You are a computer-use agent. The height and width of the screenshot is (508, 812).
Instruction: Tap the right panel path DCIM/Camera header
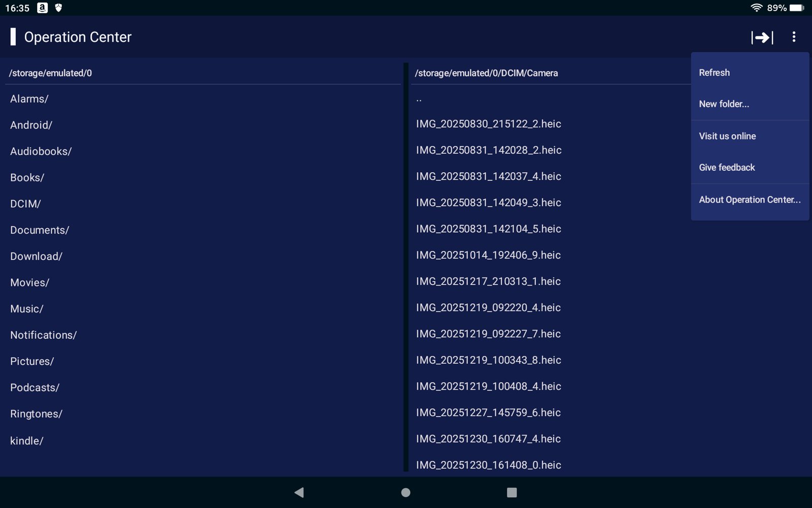tap(486, 73)
